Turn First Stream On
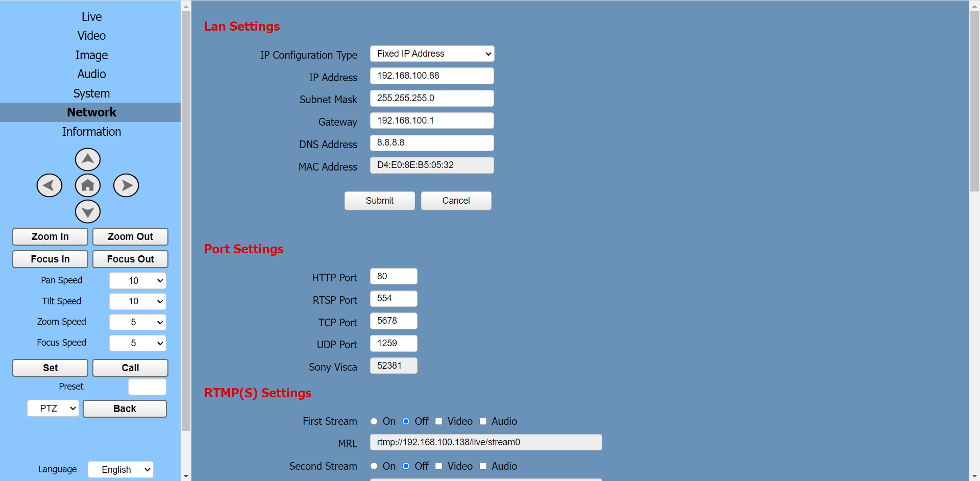The image size is (980, 481). click(374, 421)
